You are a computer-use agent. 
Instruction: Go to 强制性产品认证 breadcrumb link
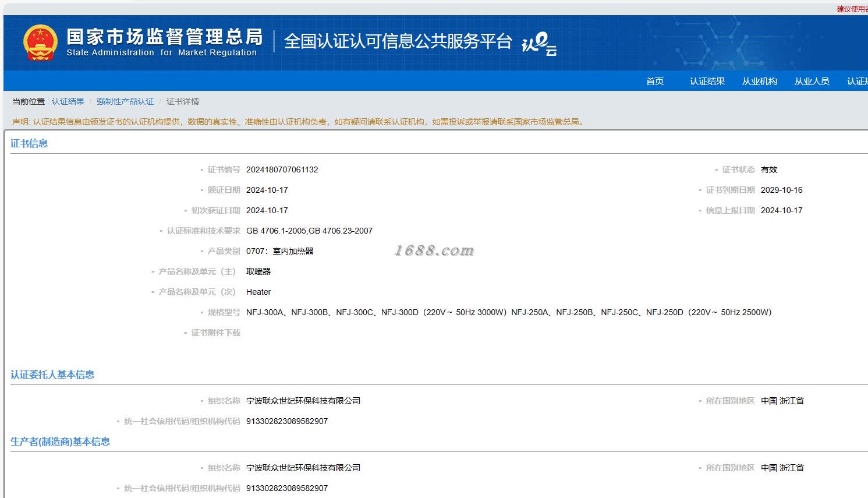125,101
